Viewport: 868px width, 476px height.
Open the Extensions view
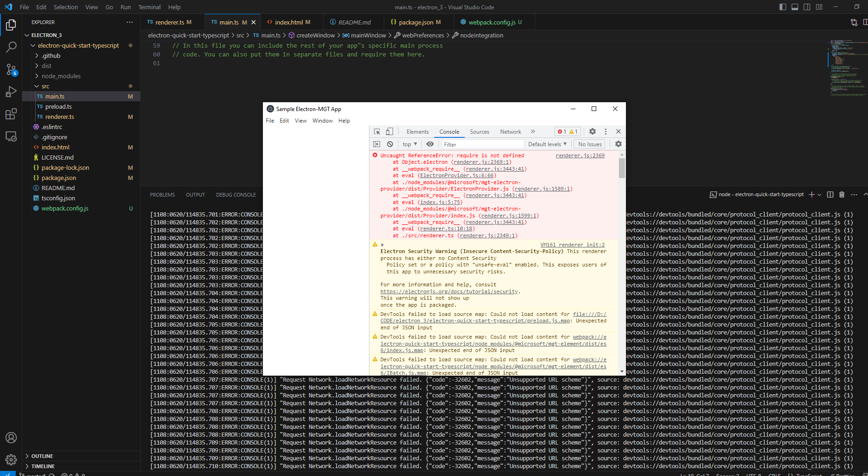coord(11,114)
